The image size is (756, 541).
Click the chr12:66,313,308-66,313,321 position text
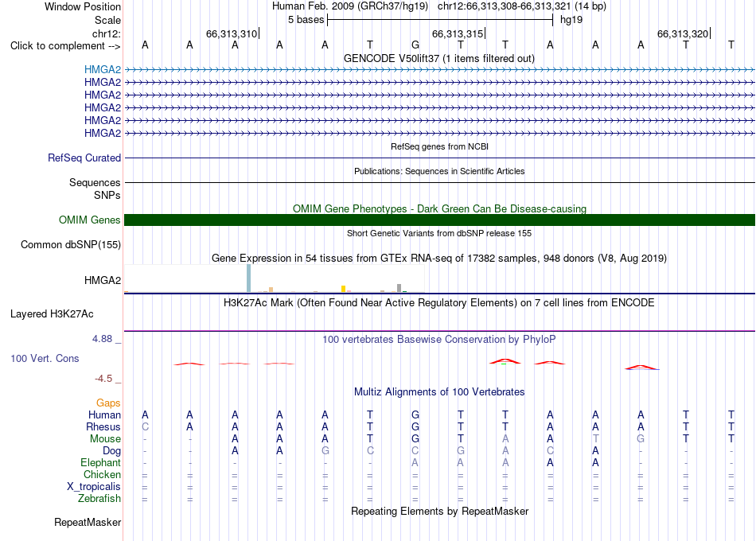504,6
